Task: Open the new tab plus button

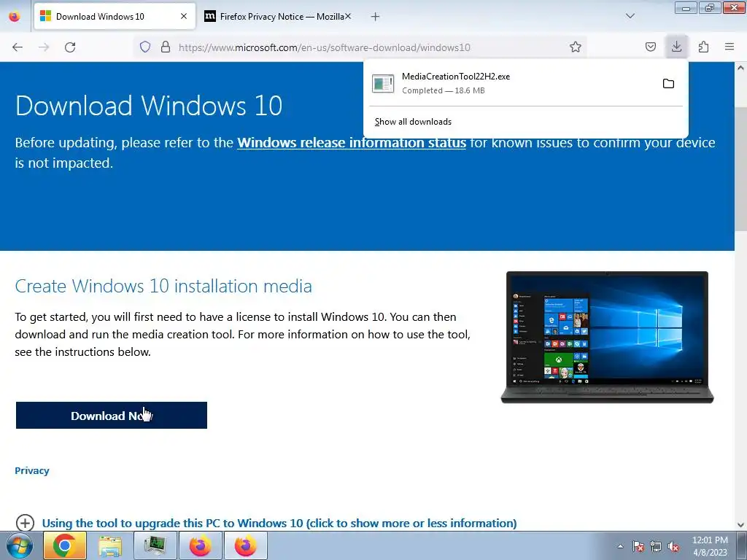Action: click(376, 17)
